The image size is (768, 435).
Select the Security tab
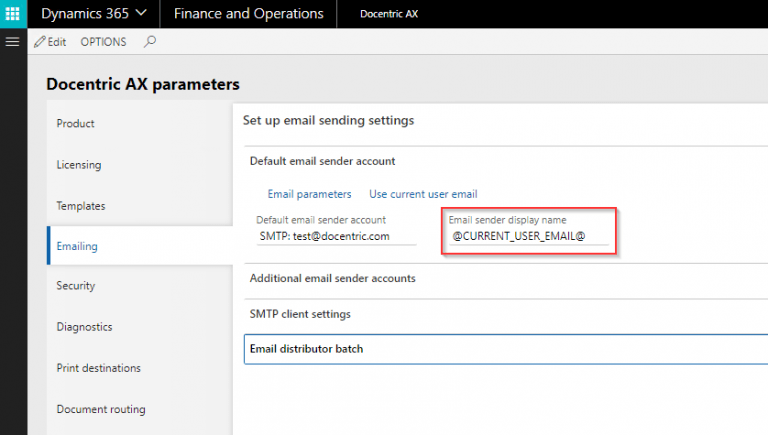(x=140, y=286)
